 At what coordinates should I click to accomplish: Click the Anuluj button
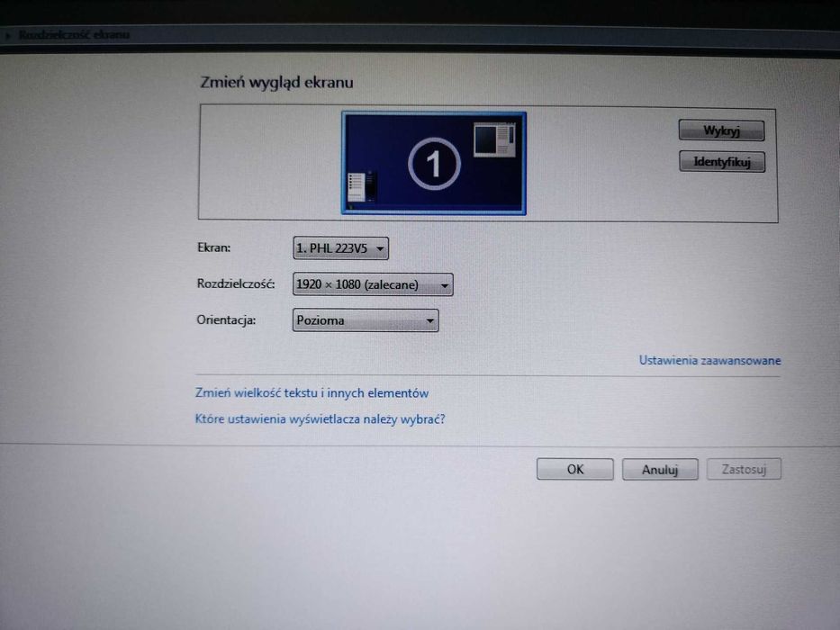pos(660,469)
